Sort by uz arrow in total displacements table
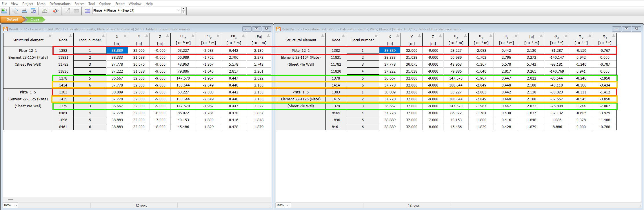644x210 pixels. pos(516,36)
